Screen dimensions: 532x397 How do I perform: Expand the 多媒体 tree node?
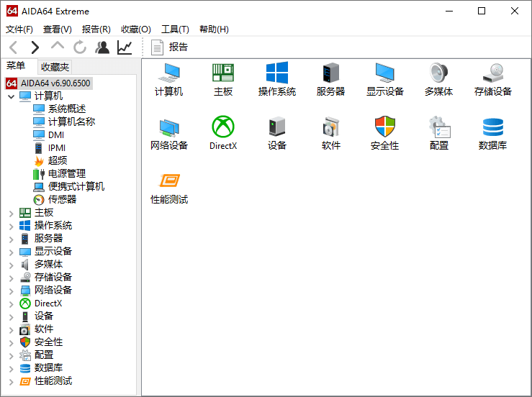[12, 265]
